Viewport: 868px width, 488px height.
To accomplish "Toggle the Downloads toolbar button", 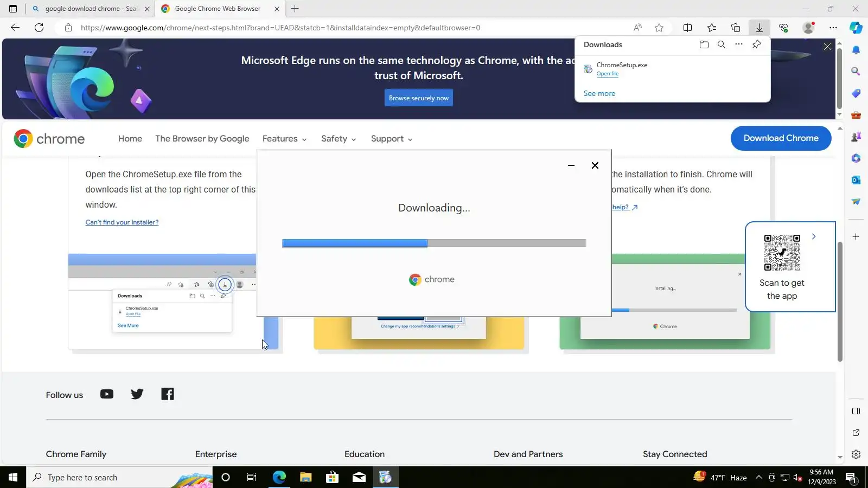I will 759,28.
